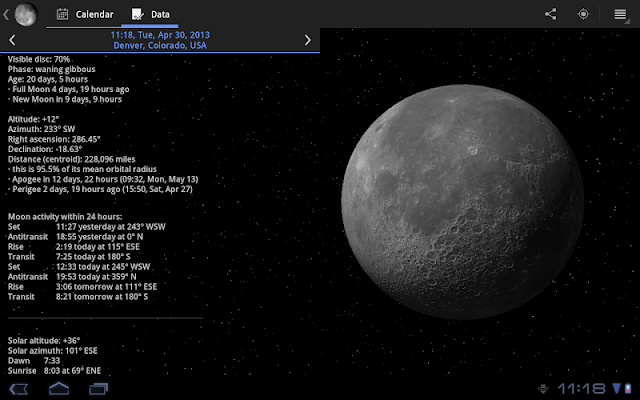
Task: Select the text Age: 20 days, 5 hours
Action: click(48, 79)
